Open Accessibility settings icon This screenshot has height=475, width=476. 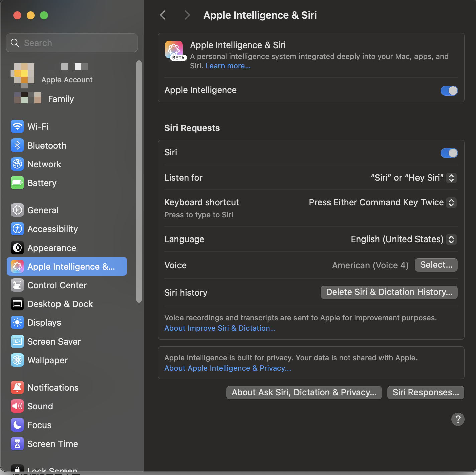coord(17,229)
